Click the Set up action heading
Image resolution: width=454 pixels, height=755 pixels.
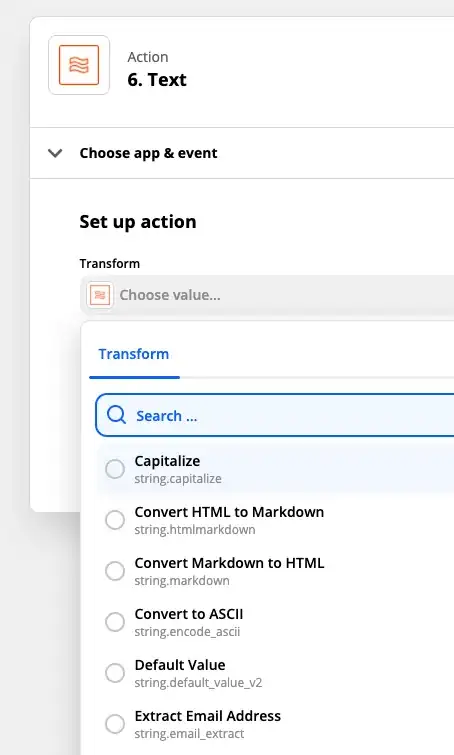tap(138, 222)
